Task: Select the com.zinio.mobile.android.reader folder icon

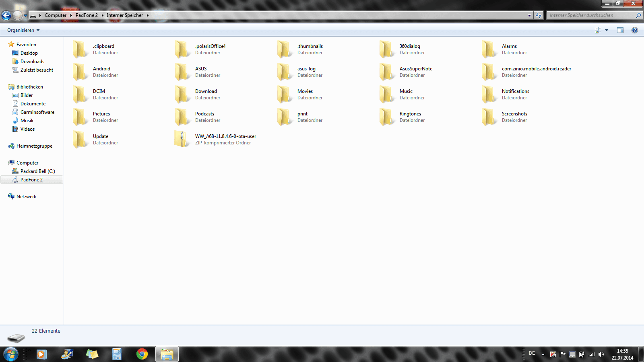Action: pos(489,72)
